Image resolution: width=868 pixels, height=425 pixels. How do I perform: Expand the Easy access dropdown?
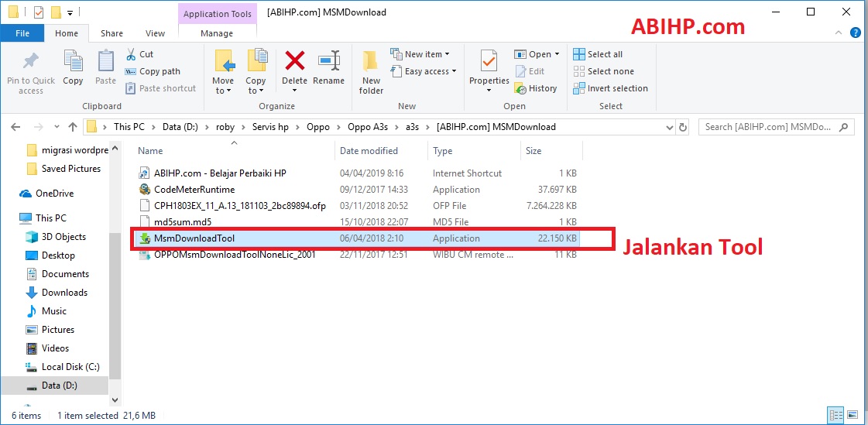point(454,71)
